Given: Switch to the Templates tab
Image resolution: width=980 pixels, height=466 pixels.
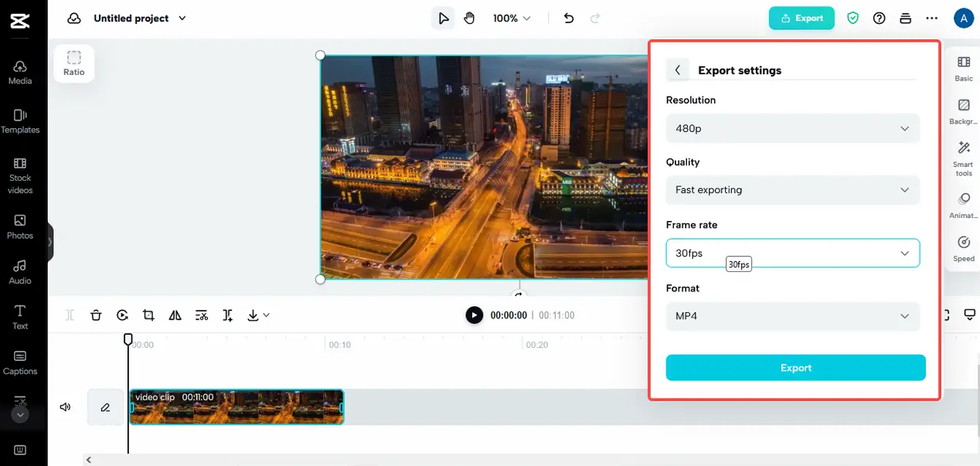Looking at the screenshot, I should 20,121.
